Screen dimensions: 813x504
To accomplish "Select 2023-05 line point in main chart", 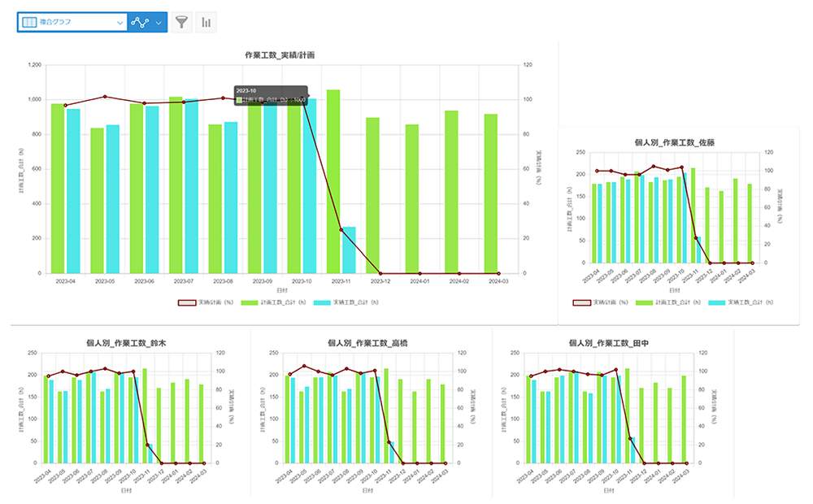I will [105, 97].
